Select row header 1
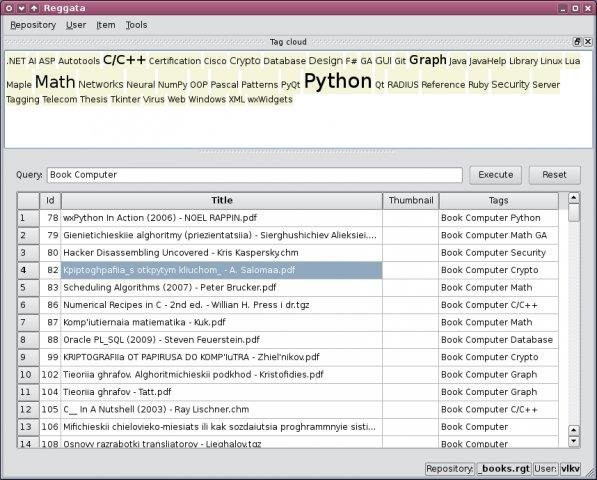The width and height of the screenshot is (597, 480). pos(28,218)
